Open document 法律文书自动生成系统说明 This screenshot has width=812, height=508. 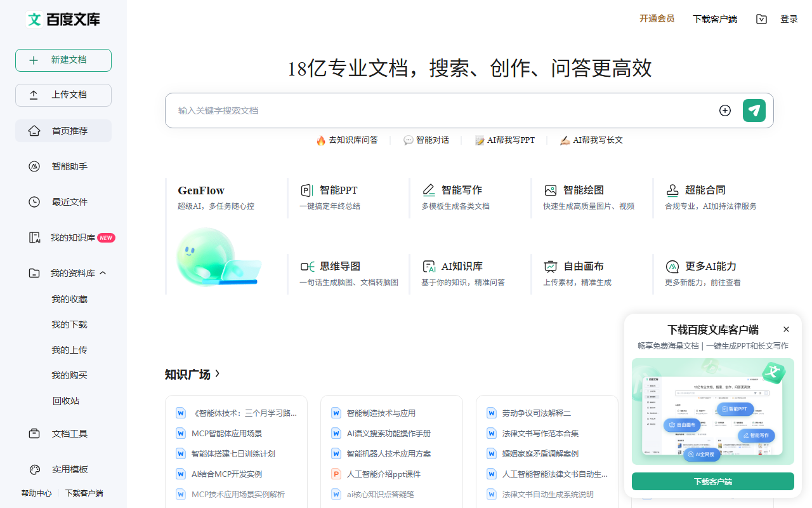pyautogui.click(x=548, y=494)
